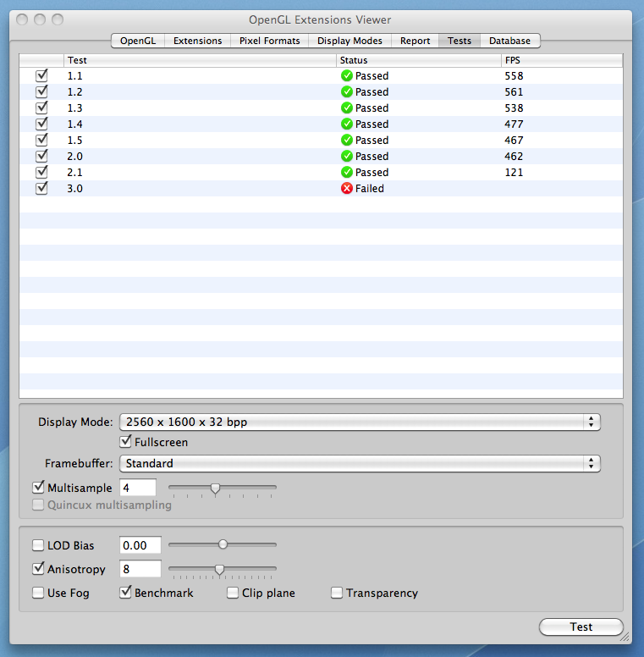This screenshot has height=657, width=644.
Task: Switch to the Extensions tab
Action: coord(198,41)
